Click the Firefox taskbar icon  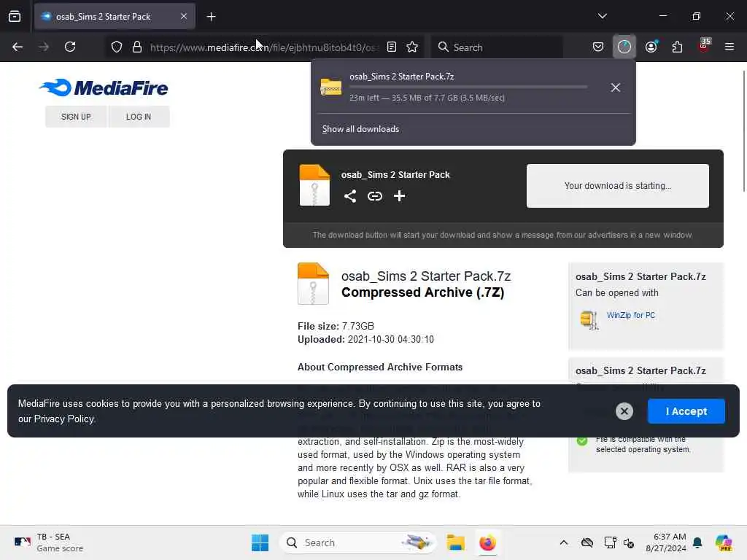[x=487, y=542]
